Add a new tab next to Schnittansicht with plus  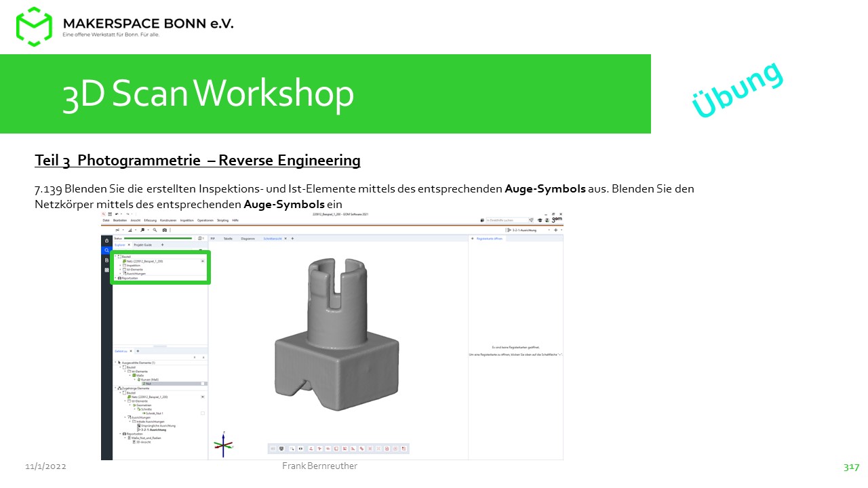pos(292,239)
